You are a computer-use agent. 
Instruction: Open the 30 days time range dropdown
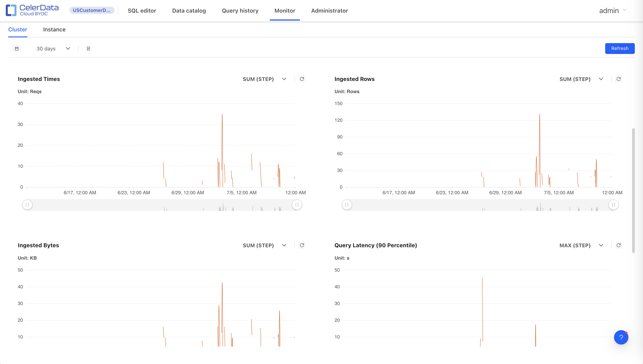[53, 48]
